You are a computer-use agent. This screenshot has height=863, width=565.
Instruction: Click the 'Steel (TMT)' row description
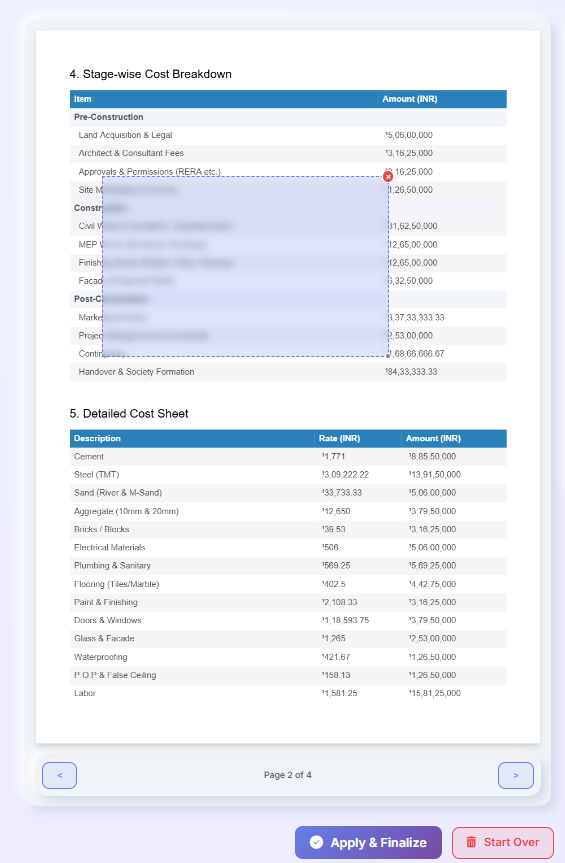point(96,475)
